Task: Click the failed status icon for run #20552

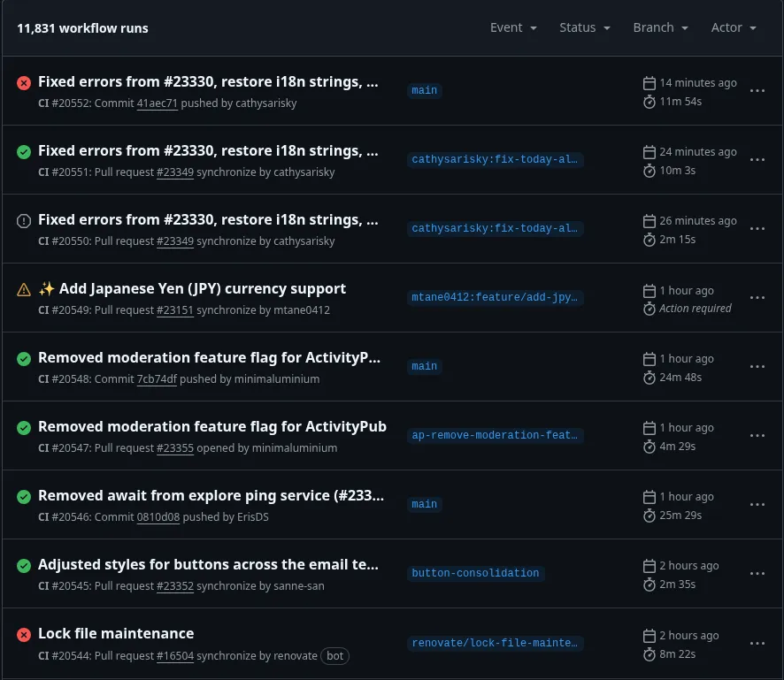Action: (x=24, y=83)
